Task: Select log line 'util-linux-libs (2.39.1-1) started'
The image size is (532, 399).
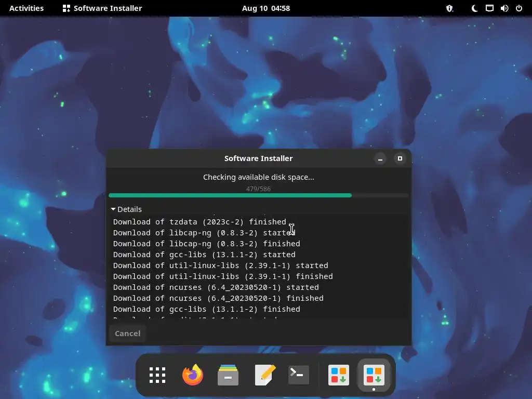Action: pyautogui.click(x=220, y=265)
